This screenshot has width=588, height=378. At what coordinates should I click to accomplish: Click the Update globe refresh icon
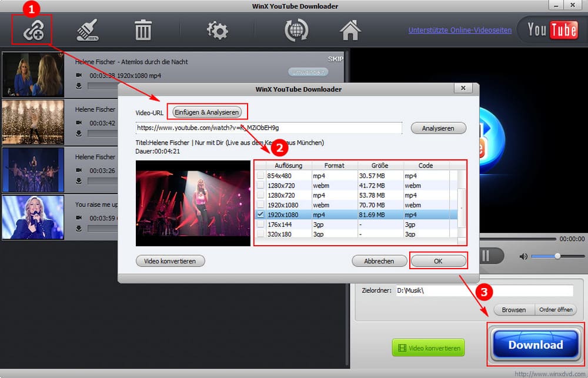tap(296, 31)
